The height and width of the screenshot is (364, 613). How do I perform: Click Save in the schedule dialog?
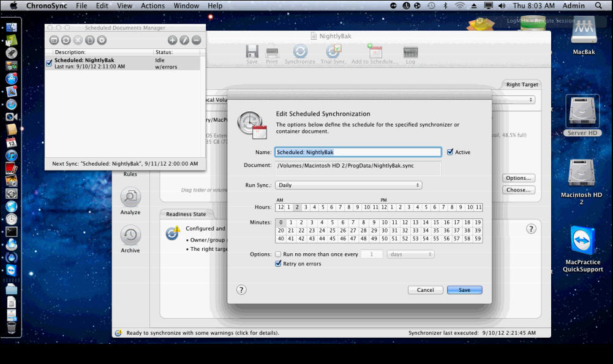(x=464, y=290)
